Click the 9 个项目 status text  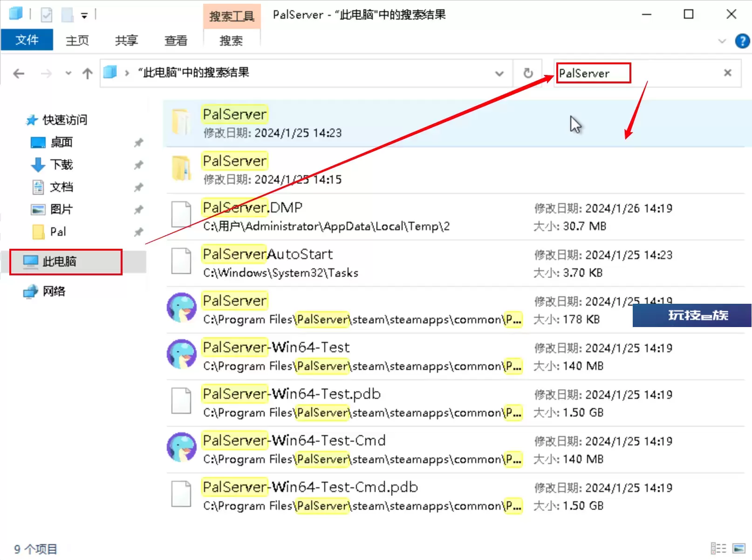(x=35, y=549)
